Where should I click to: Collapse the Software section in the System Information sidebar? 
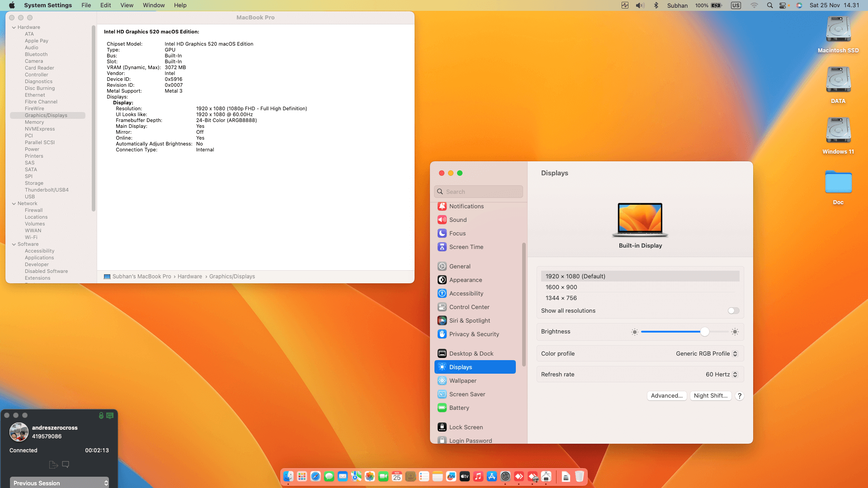click(14, 244)
